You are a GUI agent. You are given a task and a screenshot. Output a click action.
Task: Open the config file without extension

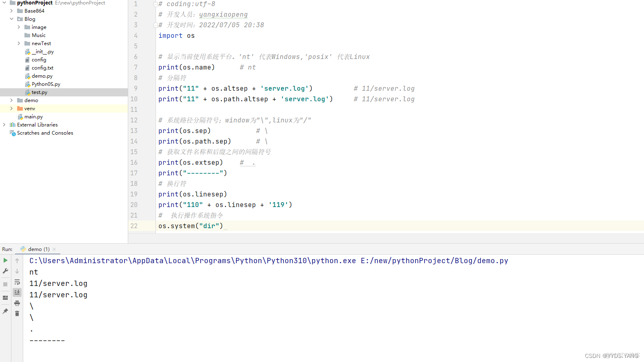pyautogui.click(x=39, y=60)
